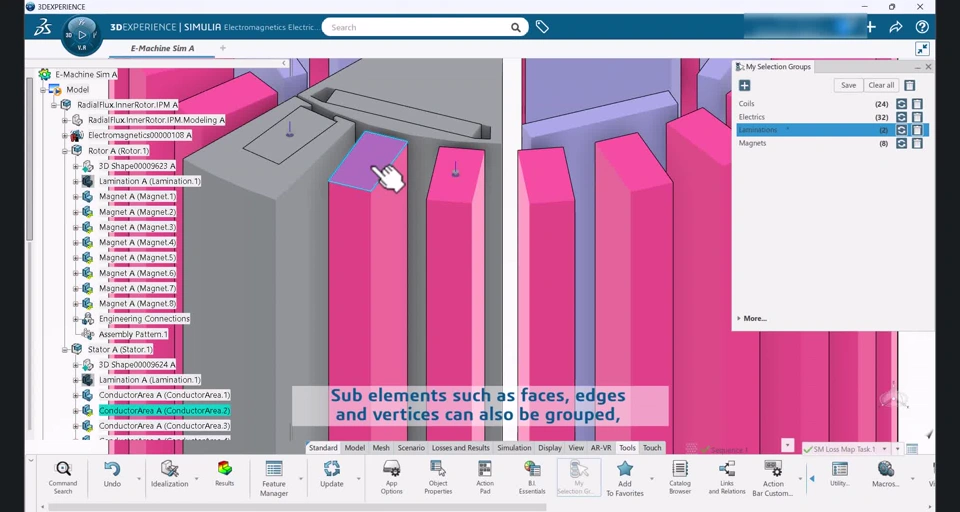Screen dimensions: 960x512
Task: Switch to the Mesh tab
Action: pos(381,448)
